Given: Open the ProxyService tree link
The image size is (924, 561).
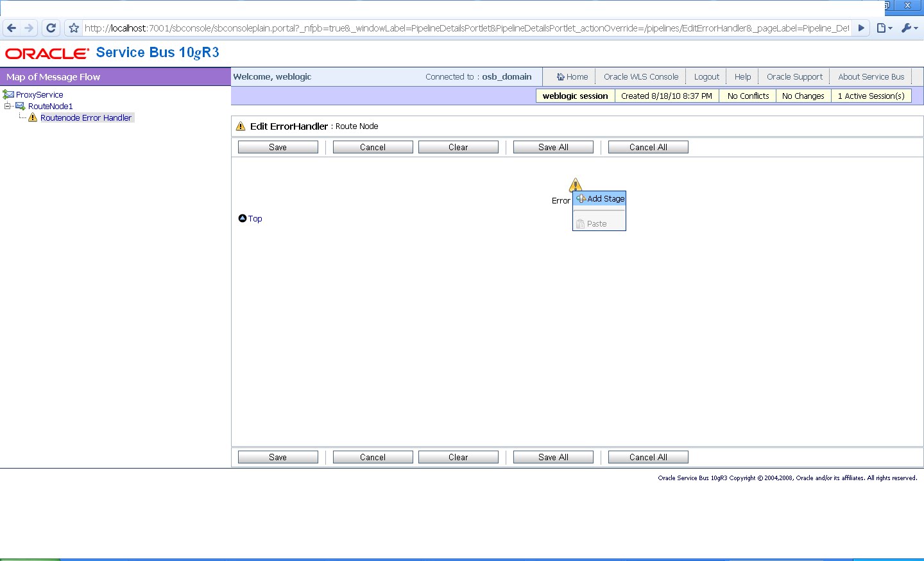Looking at the screenshot, I should click(40, 94).
